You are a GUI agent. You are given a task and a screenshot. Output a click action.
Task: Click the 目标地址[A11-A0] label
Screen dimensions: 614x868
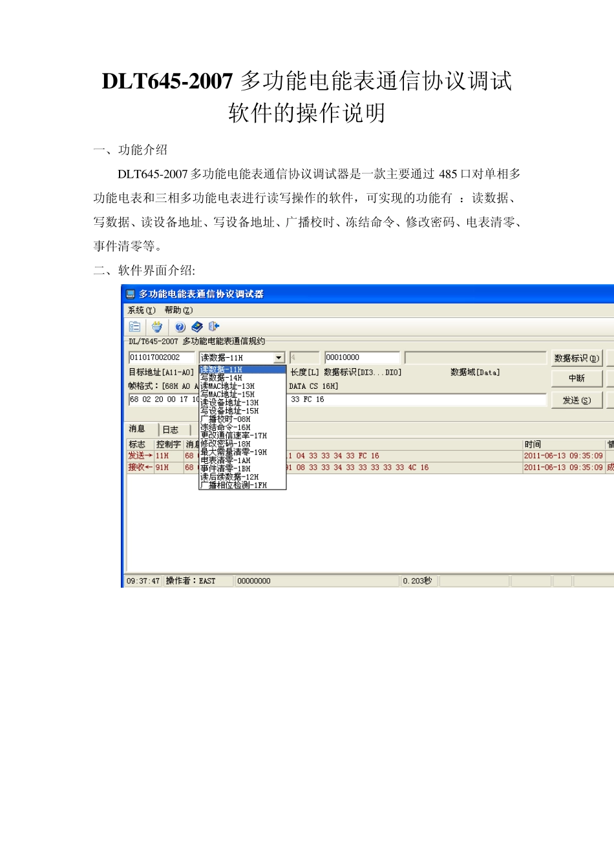click(161, 373)
